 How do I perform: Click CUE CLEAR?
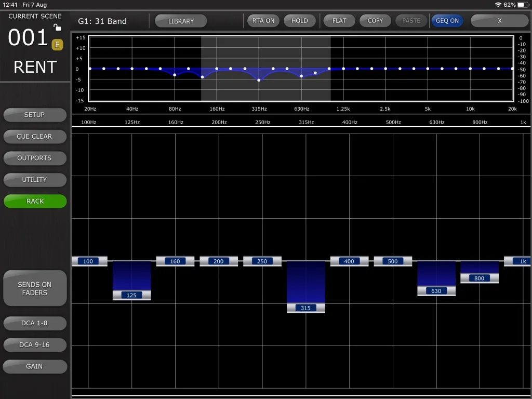(35, 137)
